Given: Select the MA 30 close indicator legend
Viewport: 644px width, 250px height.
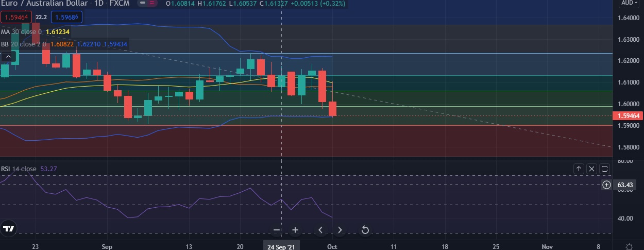Looking at the screenshot, I should tap(22, 32).
